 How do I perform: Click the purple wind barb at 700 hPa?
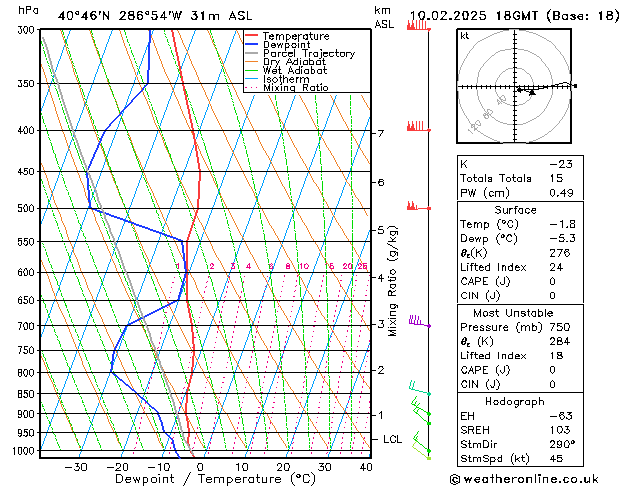(420, 321)
